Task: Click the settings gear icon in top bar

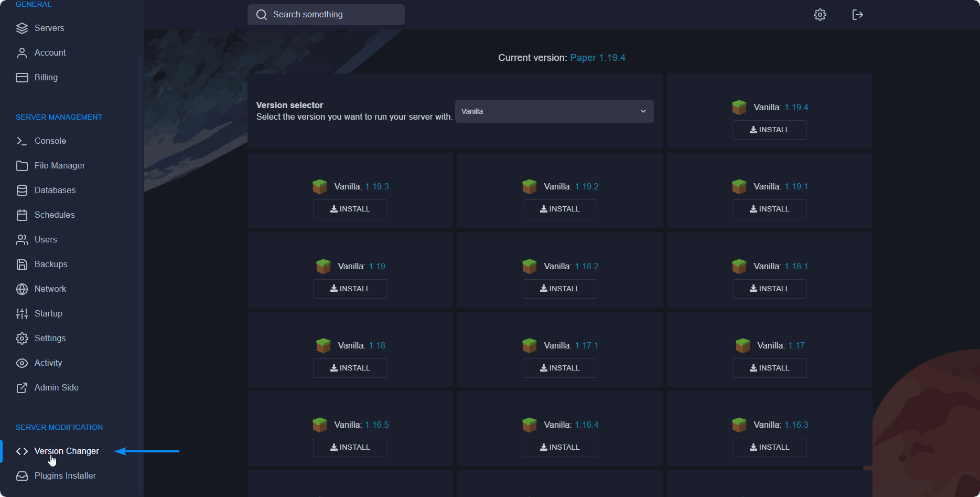Action: 820,15
